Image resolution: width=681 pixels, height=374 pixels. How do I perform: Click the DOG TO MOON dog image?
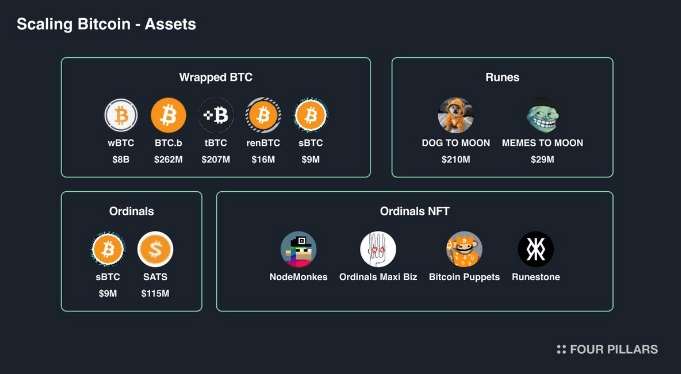[456, 115]
